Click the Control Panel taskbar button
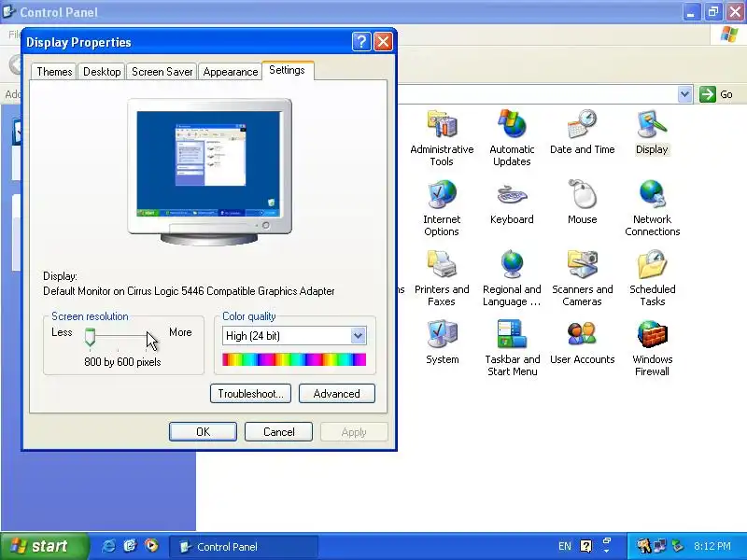Viewport: 747px width, 560px height. [244, 547]
